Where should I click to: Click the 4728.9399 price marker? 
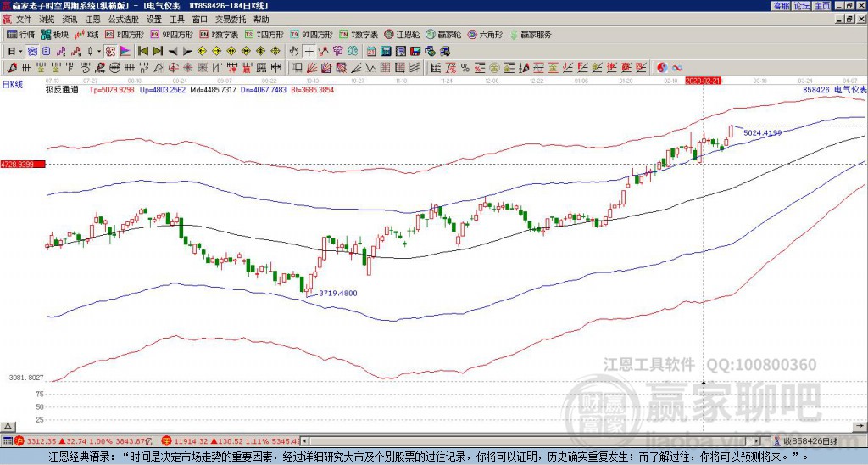[x=23, y=165]
